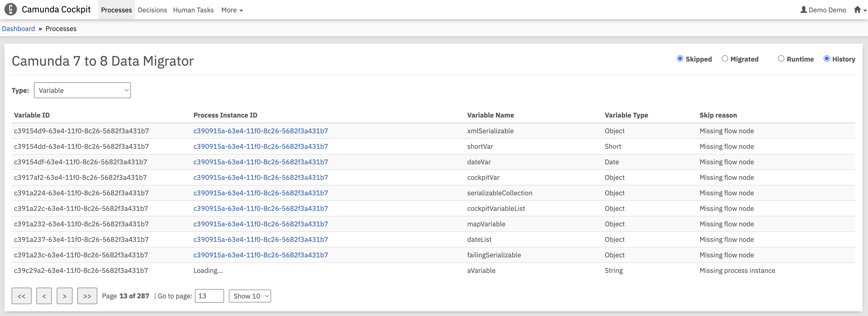Open the Type dropdown showing Variable
The image size is (868, 316).
point(82,90)
